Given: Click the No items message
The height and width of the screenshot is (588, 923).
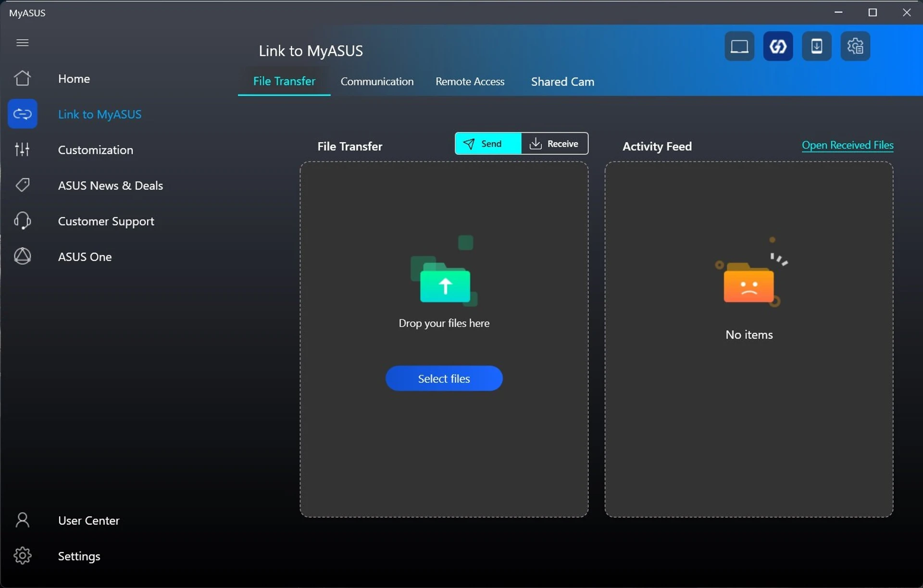Looking at the screenshot, I should click(749, 335).
